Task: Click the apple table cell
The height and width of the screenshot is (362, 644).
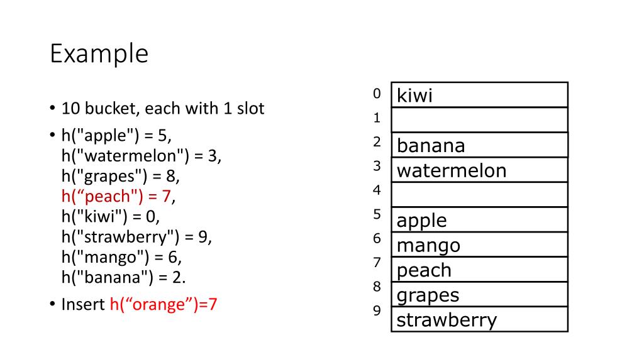Action: point(479,219)
